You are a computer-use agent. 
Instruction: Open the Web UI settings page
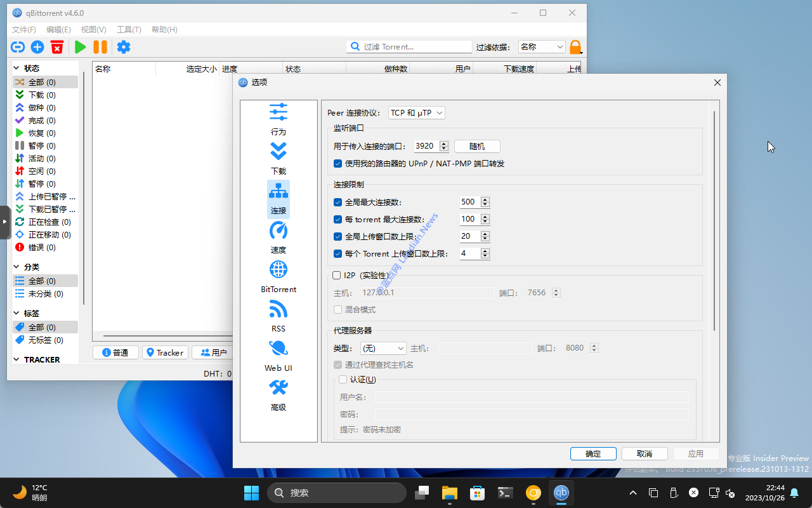coord(278,349)
